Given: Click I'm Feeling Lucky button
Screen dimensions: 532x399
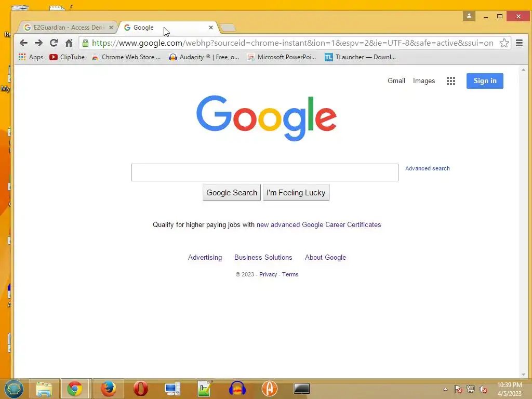Looking at the screenshot, I should pos(296,192).
